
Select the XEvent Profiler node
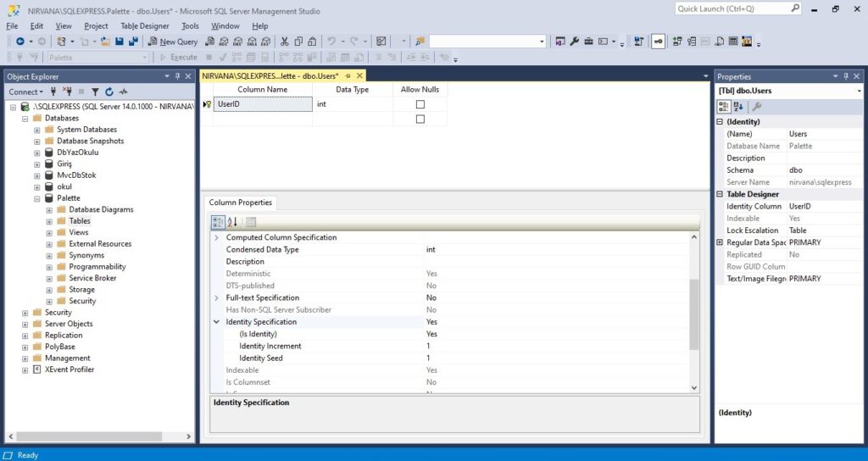tap(70, 369)
